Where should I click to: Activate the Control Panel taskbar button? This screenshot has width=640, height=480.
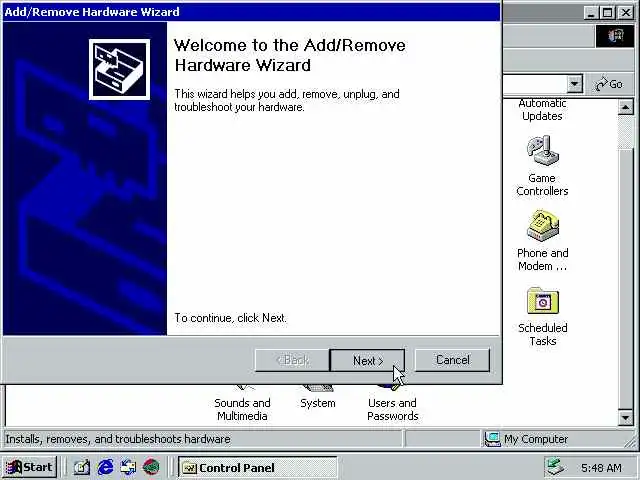tap(258, 468)
